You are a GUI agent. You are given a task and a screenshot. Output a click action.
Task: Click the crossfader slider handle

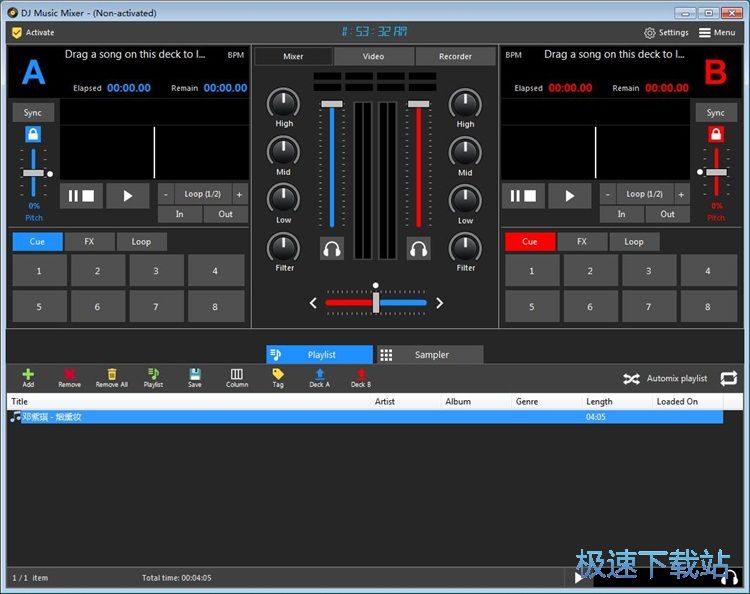376,302
